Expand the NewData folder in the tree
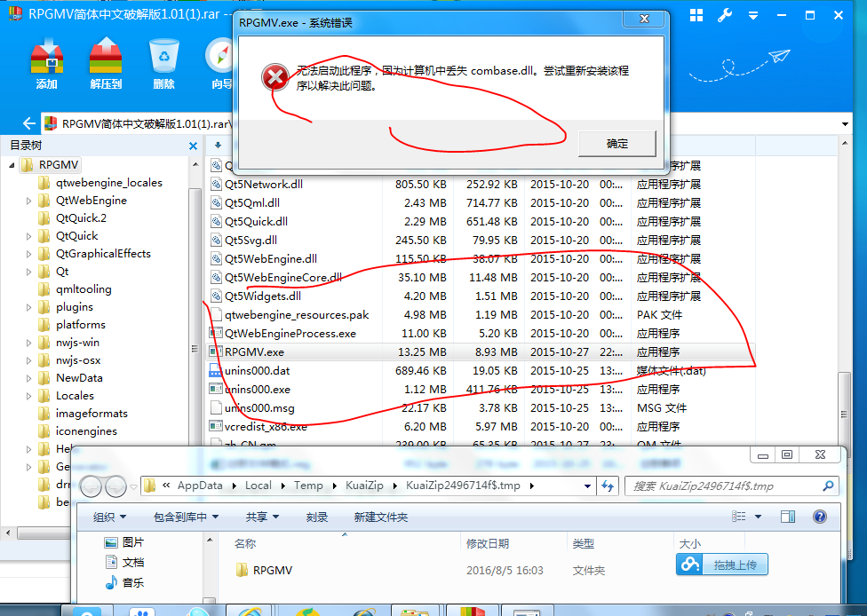Viewport: 867px width, 616px height. coord(28,378)
